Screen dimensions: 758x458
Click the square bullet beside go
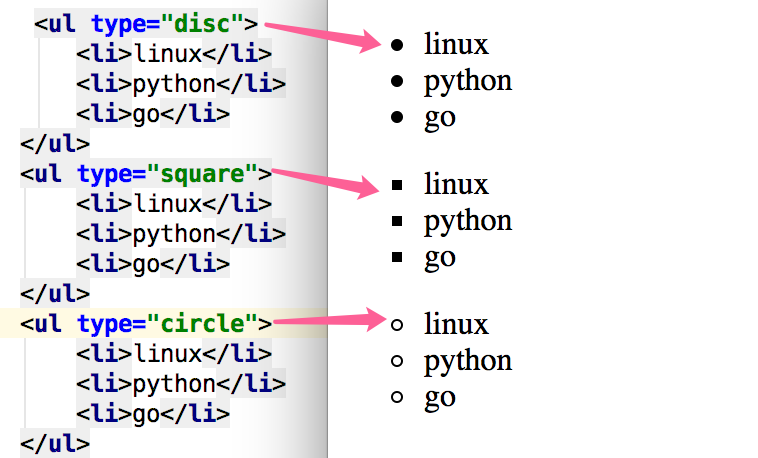click(x=398, y=258)
